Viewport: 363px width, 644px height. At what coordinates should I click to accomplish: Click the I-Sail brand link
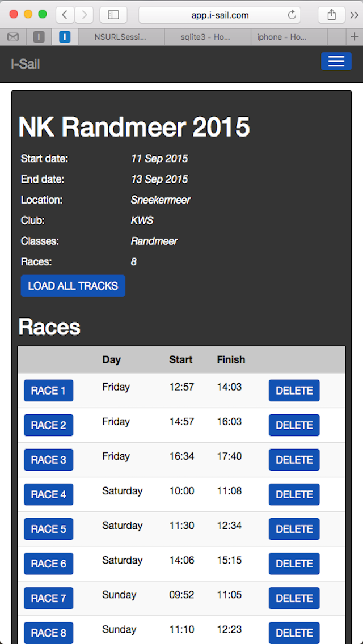tap(25, 63)
